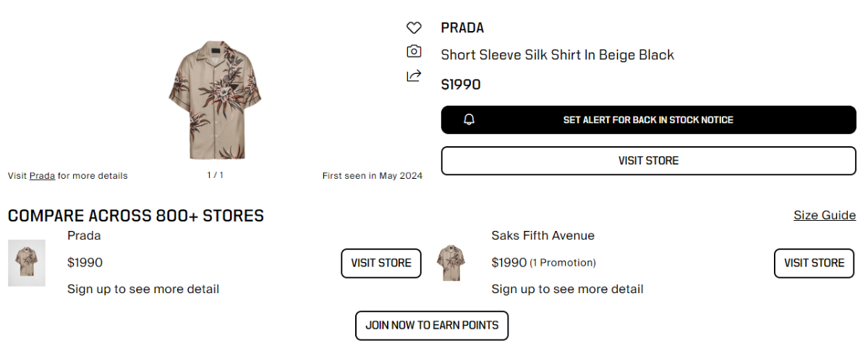Click the camera visual search icon
Viewport: 868px width, 346px height.
coord(413,51)
